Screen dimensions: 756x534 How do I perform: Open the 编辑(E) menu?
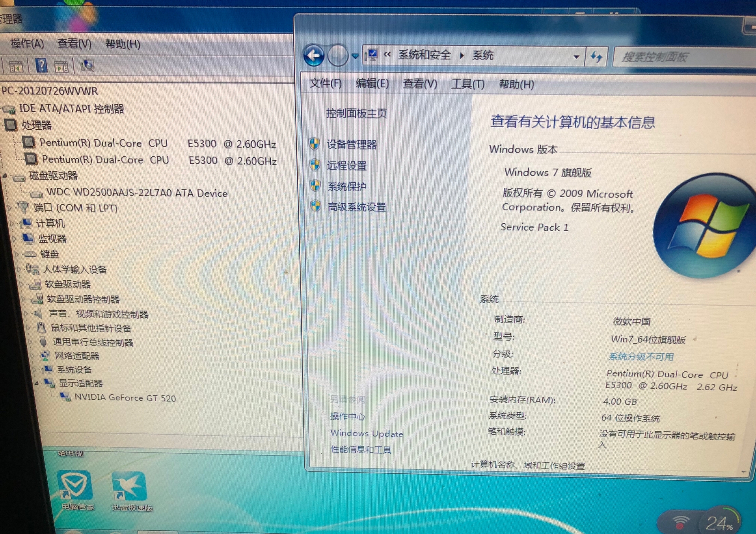[372, 83]
